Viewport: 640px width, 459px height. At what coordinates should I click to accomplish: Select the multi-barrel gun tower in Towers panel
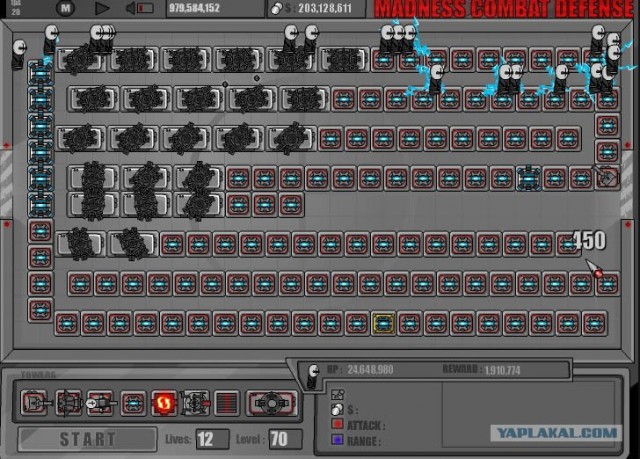[69, 403]
